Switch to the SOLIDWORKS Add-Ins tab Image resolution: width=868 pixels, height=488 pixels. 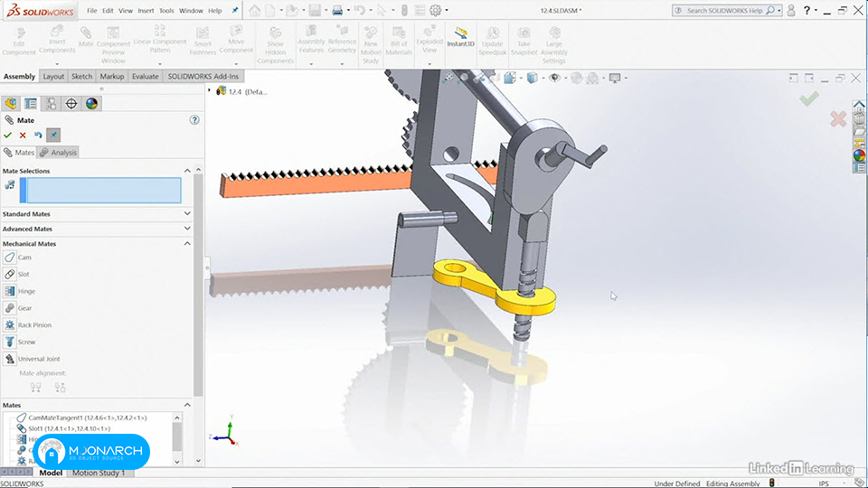tap(203, 76)
